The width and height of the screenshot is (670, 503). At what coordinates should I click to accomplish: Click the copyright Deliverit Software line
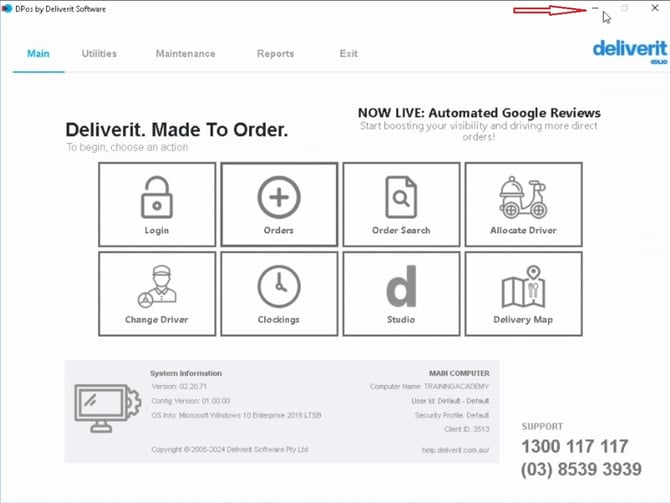point(229,450)
